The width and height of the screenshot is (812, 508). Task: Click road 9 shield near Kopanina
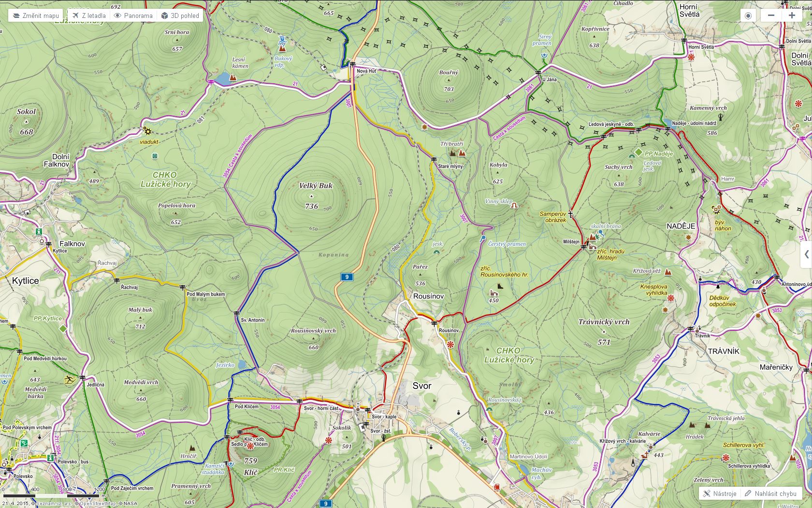pyautogui.click(x=347, y=277)
